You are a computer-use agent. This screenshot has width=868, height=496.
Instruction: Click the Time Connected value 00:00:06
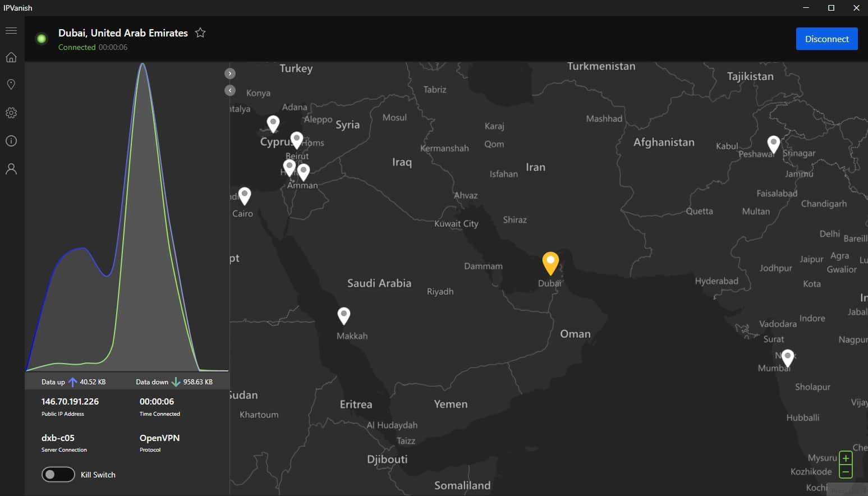coord(157,402)
